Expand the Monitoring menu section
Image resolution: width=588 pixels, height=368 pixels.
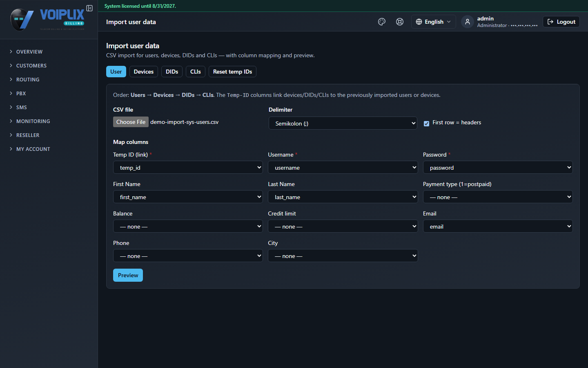pos(49,121)
